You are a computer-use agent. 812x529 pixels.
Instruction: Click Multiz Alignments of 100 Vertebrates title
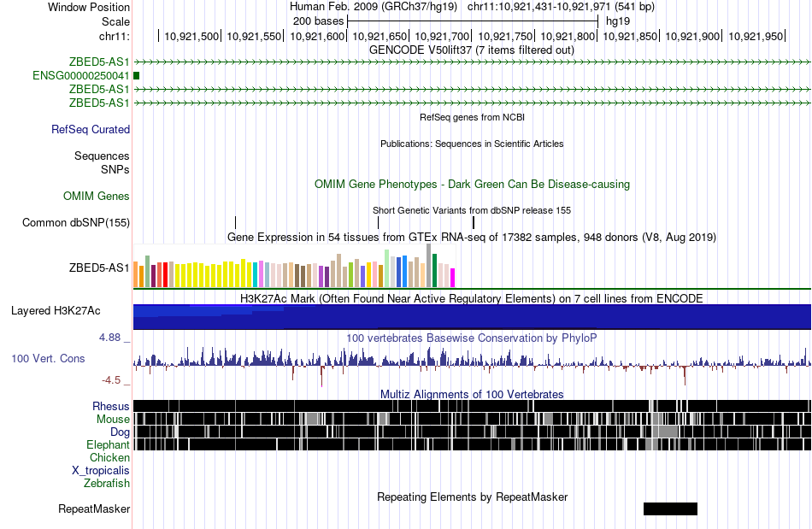[x=472, y=395]
